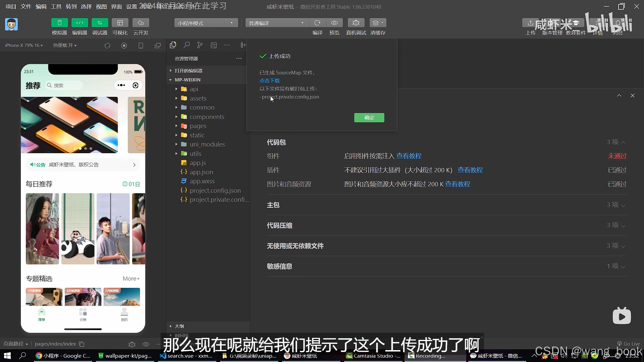Open the Edit menu
This screenshot has height=362, width=644.
tap(41, 7)
